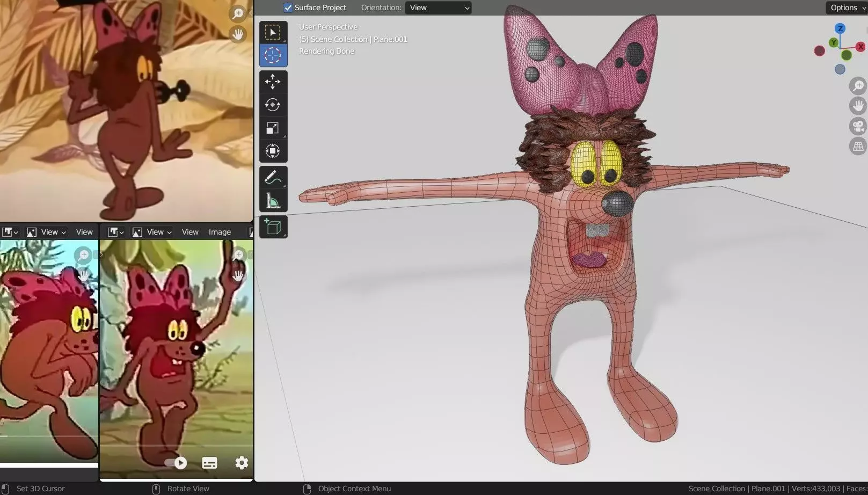Activate the 3D Cursor tool
The height and width of the screenshot is (495, 868).
coord(273,55)
